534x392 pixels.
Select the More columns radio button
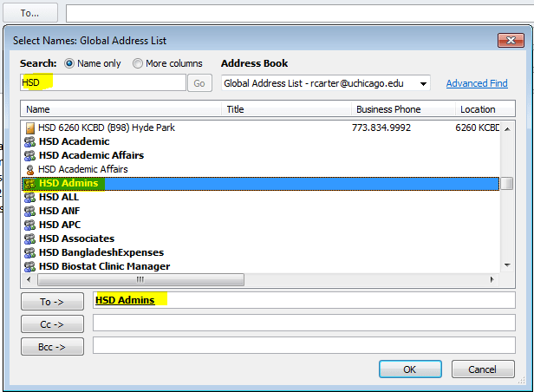click(x=138, y=63)
